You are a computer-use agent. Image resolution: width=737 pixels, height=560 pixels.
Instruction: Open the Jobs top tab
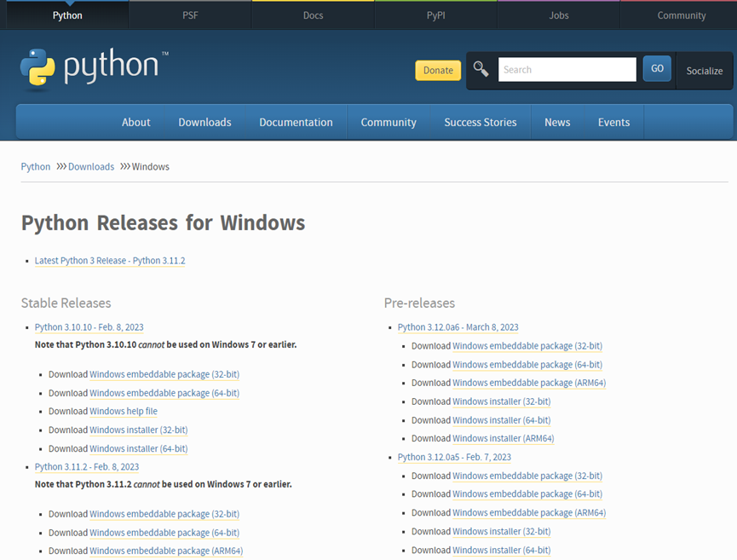559,15
